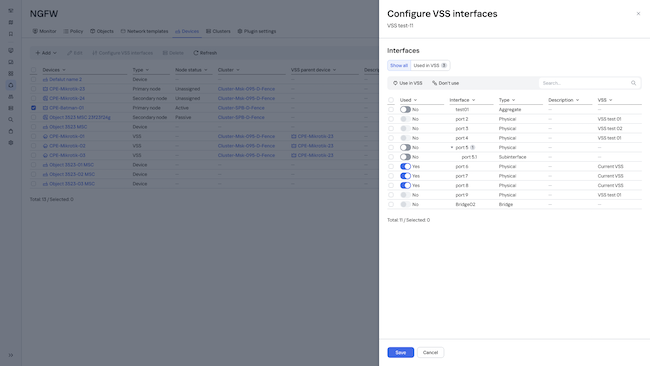650x366 pixels.
Task: Click the Refresh icon in the devices toolbar
Action: 196,53
